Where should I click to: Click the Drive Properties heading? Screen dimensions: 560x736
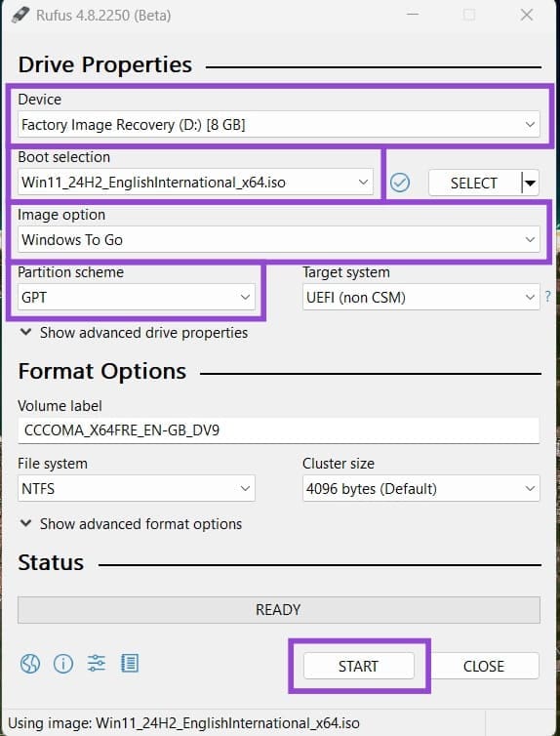(105, 64)
